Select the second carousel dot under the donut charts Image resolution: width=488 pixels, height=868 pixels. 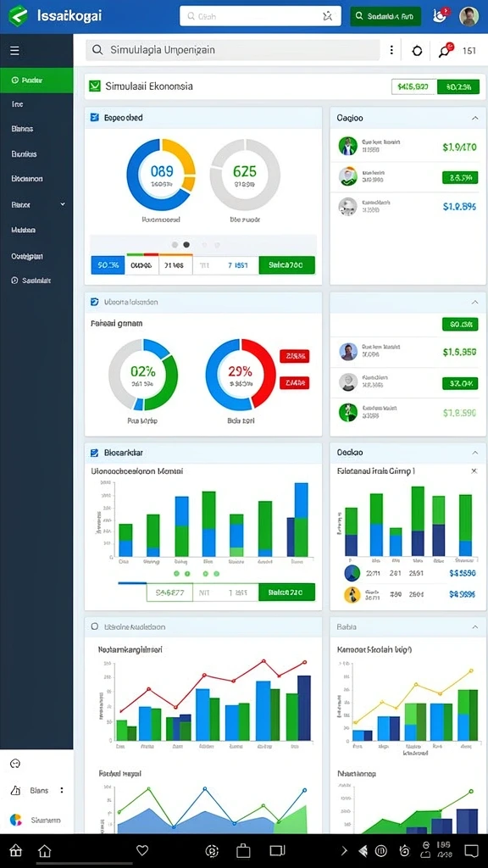pyautogui.click(x=187, y=245)
